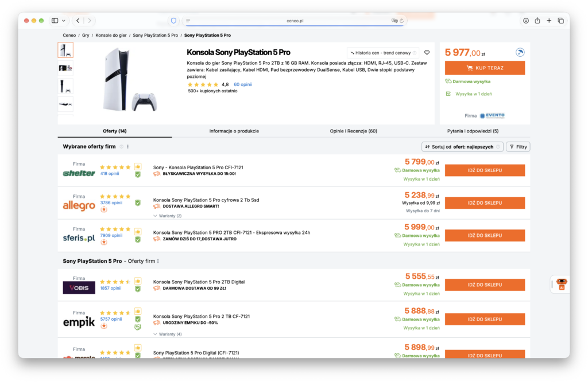Click the orange star badge under sferis.pl reviews
This screenshot has height=382, width=588.
pos(104,242)
